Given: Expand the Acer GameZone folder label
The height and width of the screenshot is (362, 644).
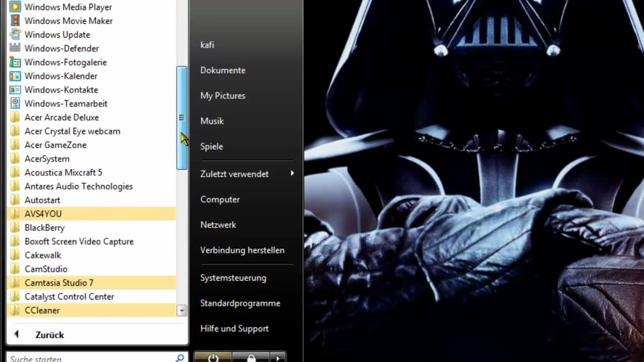Looking at the screenshot, I should 55,145.
